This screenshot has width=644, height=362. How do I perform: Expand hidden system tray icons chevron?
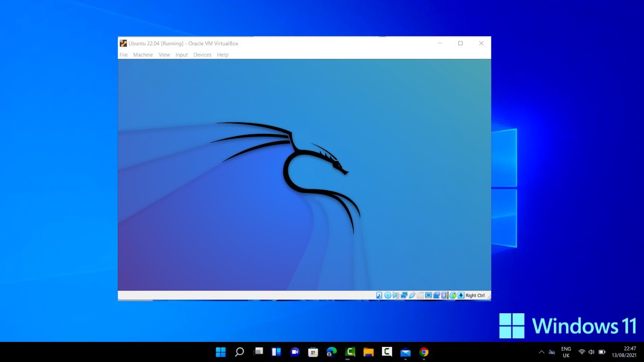(x=541, y=352)
